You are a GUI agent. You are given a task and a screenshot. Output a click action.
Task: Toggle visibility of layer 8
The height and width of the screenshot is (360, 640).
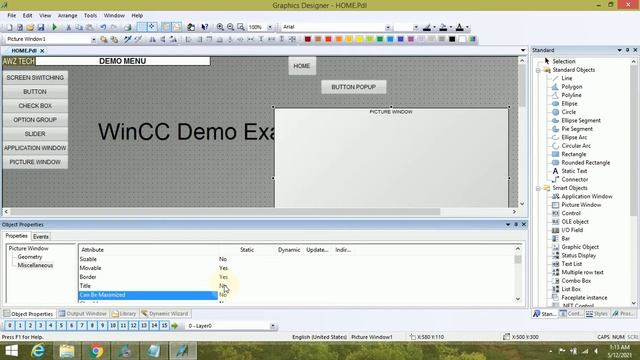(92, 326)
